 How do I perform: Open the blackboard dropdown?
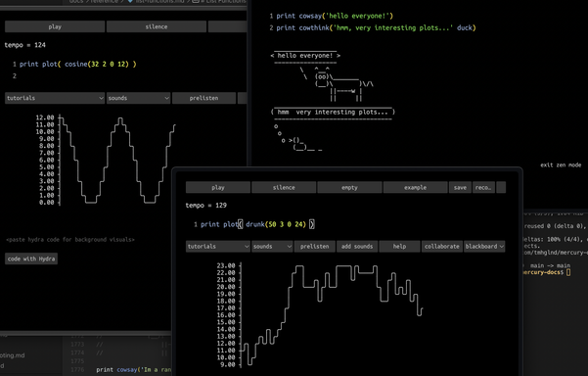484,246
